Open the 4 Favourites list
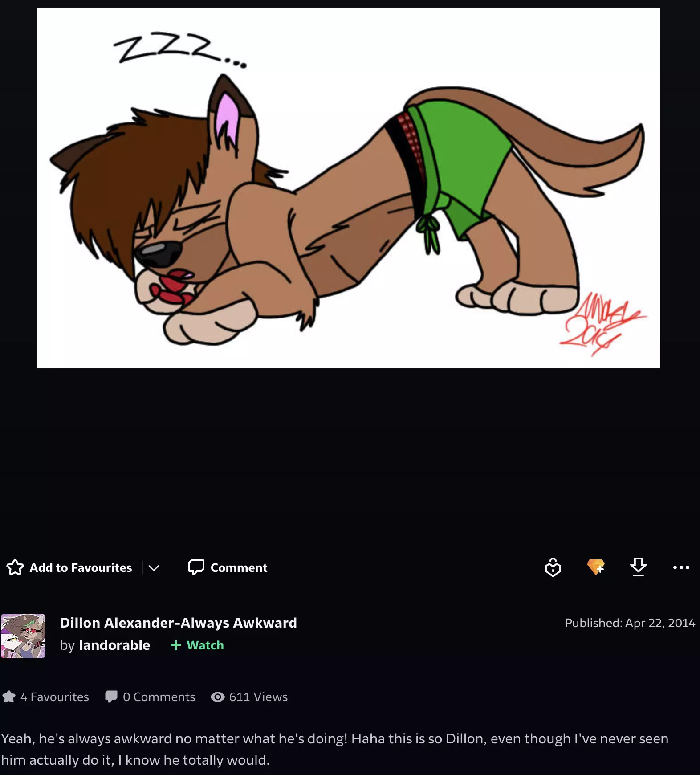This screenshot has height=775, width=700. [45, 697]
